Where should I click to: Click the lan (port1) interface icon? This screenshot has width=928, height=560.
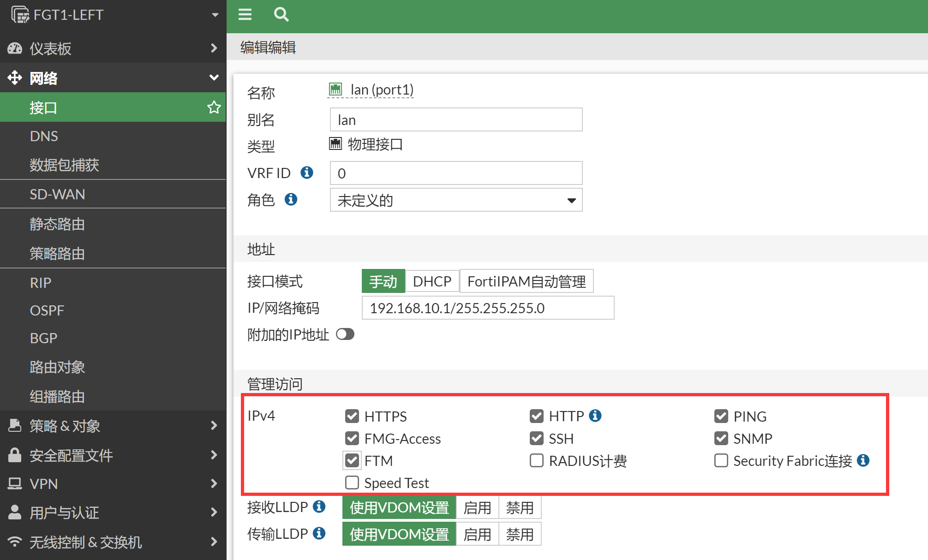(x=335, y=89)
